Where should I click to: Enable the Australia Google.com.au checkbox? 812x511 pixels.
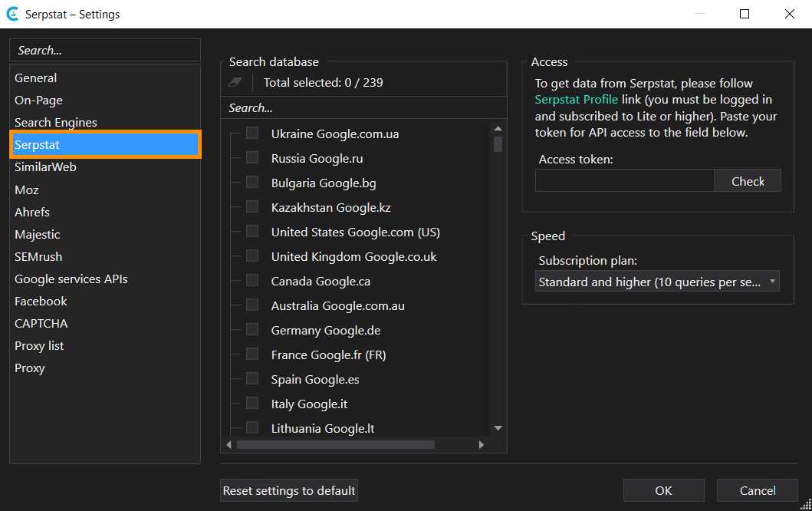(x=252, y=305)
